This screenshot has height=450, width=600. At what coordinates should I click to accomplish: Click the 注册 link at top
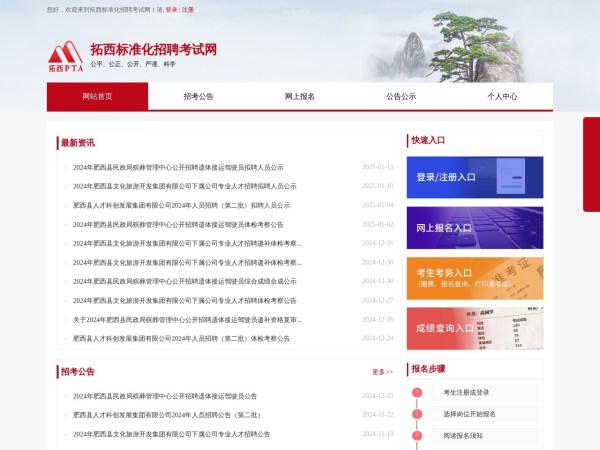188,9
